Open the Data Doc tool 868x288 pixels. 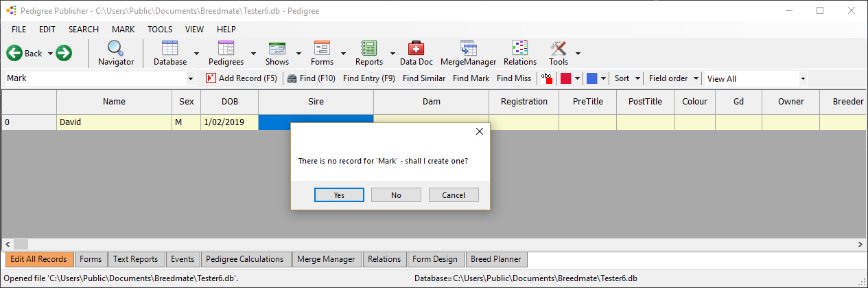(416, 53)
